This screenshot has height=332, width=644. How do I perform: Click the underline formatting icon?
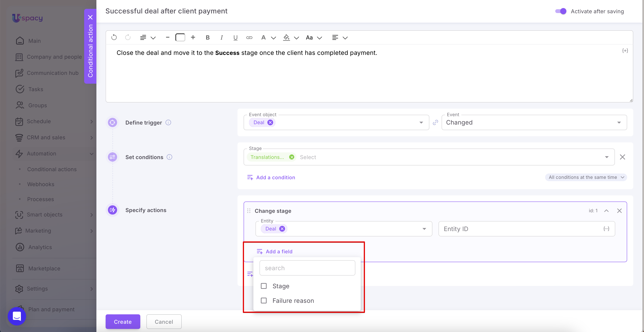click(x=235, y=38)
